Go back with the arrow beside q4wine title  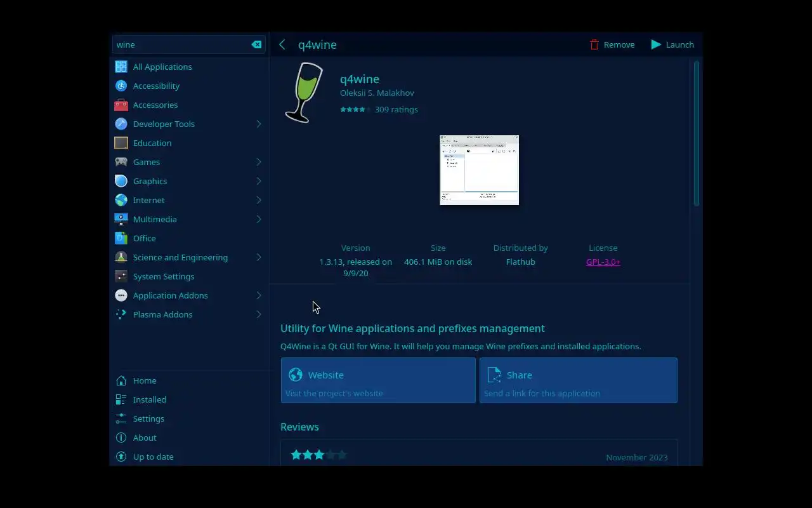(282, 44)
